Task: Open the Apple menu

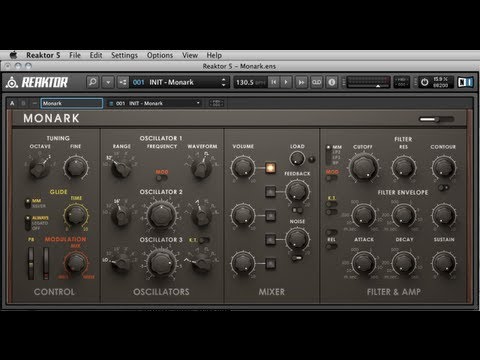Action: (13, 55)
